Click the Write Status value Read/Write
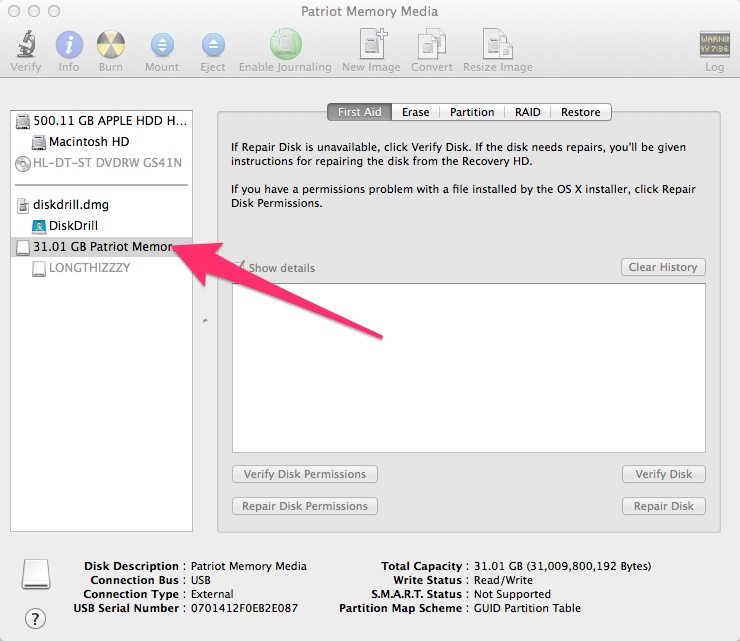This screenshot has width=740, height=641. (503, 580)
